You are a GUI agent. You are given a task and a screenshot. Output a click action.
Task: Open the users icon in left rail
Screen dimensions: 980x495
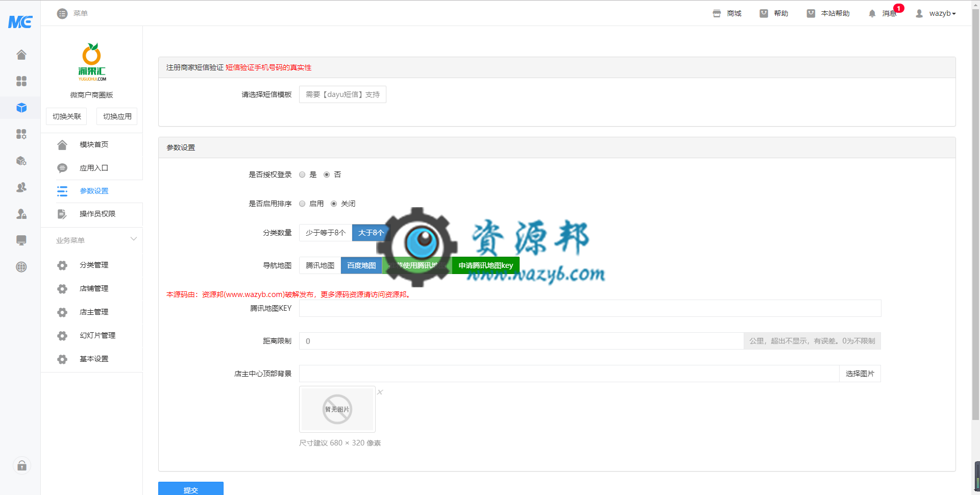coord(21,187)
